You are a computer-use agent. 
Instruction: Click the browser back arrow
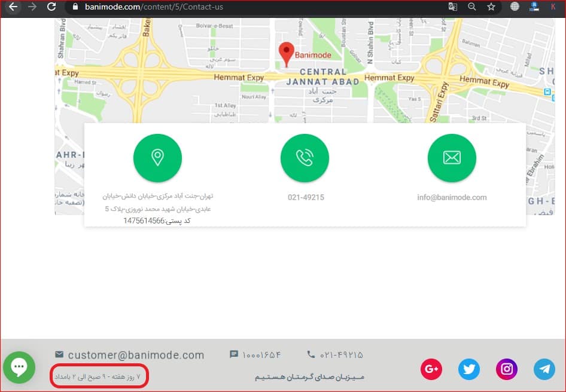pos(13,7)
